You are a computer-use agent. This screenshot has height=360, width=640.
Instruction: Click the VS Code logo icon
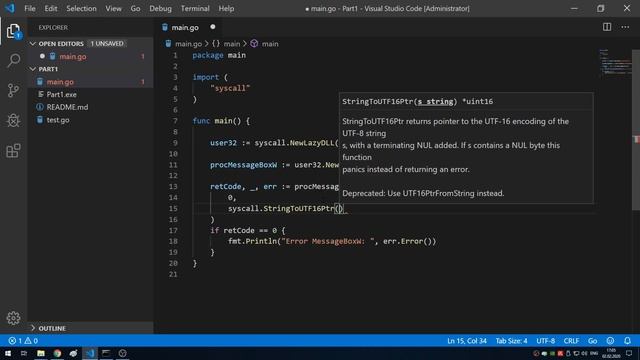[10, 8]
